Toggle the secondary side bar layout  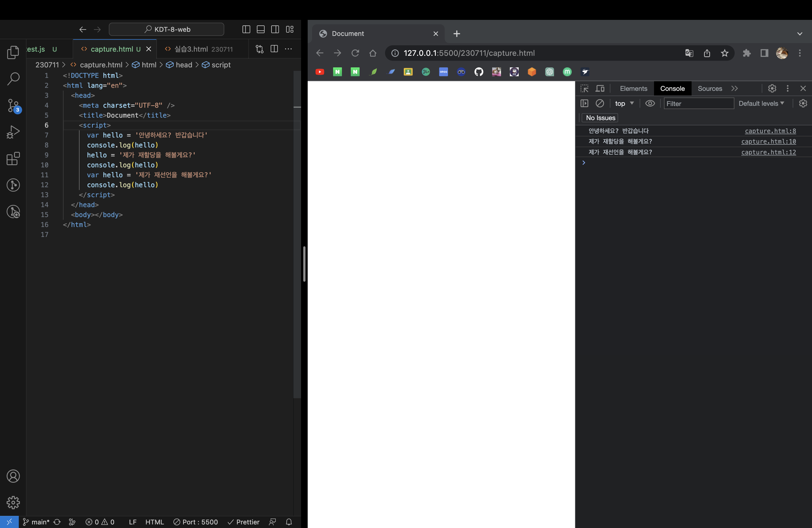275,29
